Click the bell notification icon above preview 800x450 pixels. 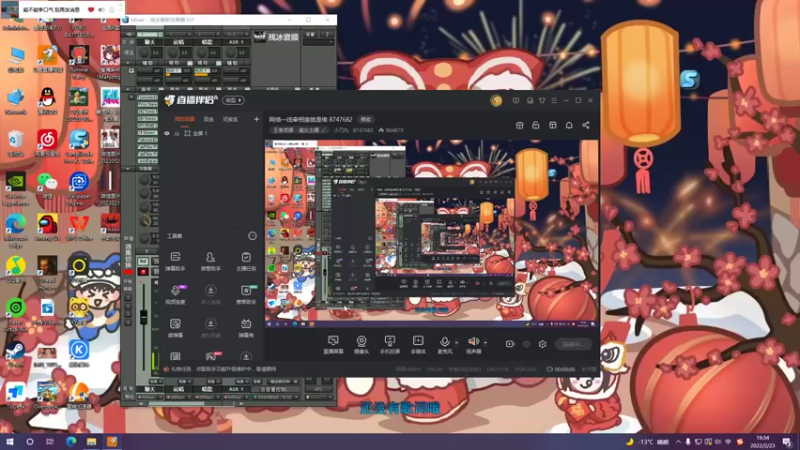tap(569, 125)
